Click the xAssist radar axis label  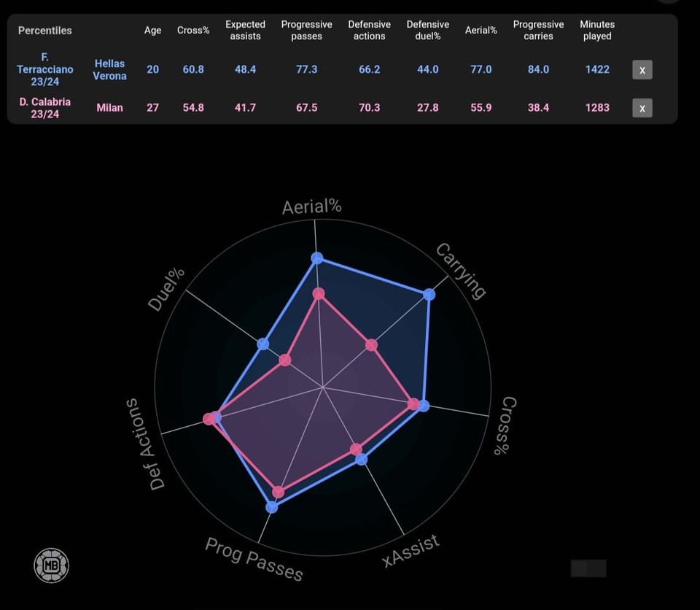click(412, 550)
